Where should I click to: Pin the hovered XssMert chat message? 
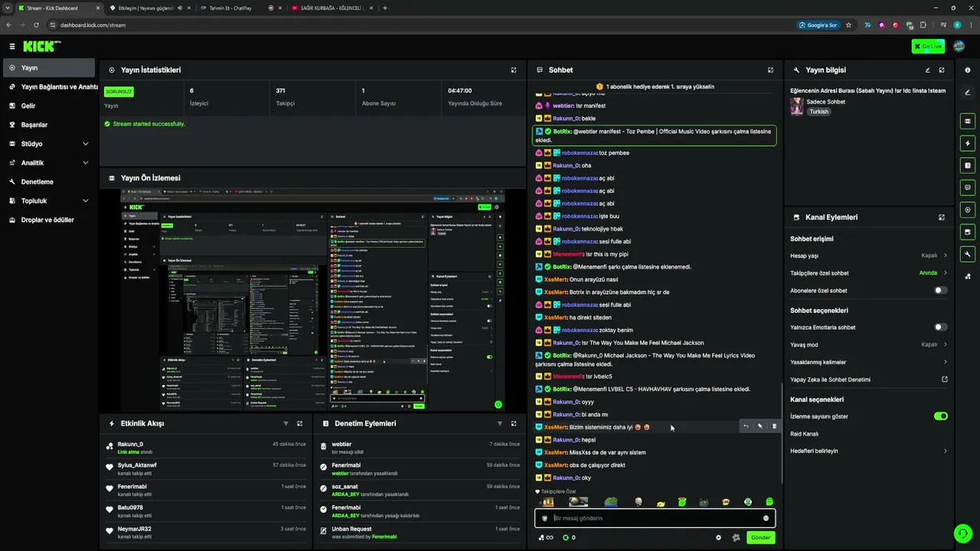coord(760,426)
